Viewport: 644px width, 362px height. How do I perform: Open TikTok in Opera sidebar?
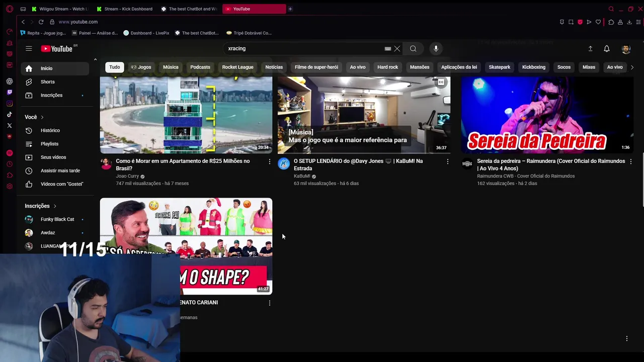[x=10, y=115]
